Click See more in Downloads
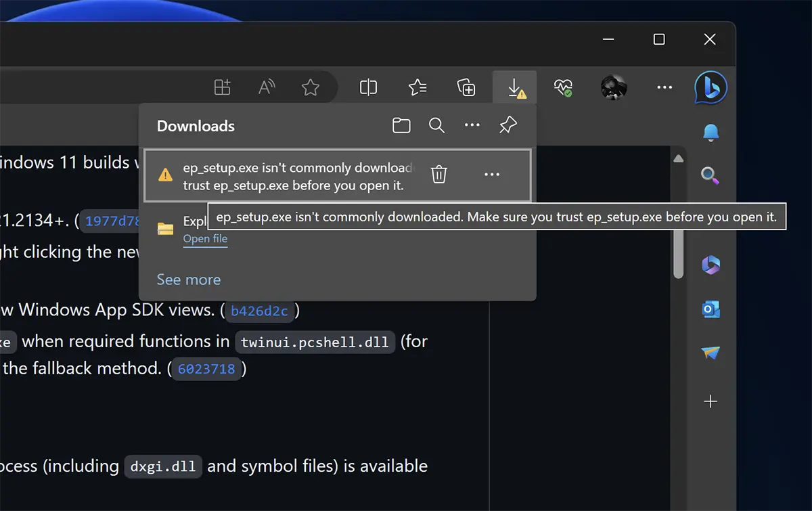Screen dimensions: 812x511 pos(189,280)
